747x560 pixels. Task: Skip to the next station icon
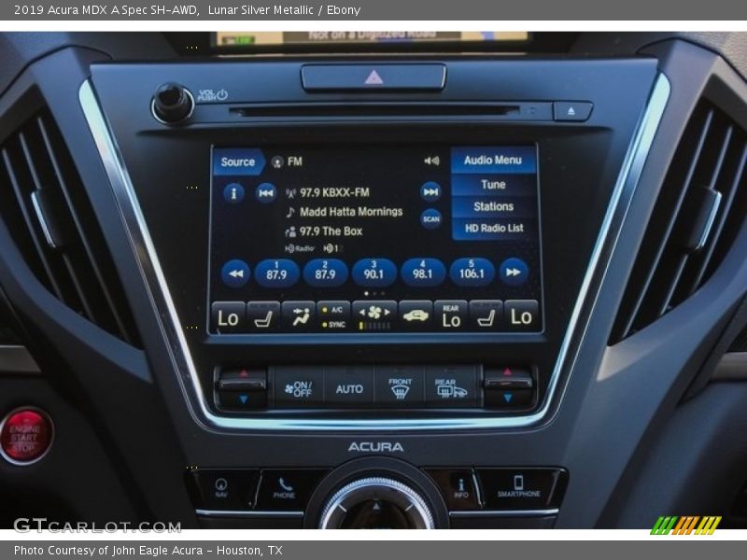[430, 192]
